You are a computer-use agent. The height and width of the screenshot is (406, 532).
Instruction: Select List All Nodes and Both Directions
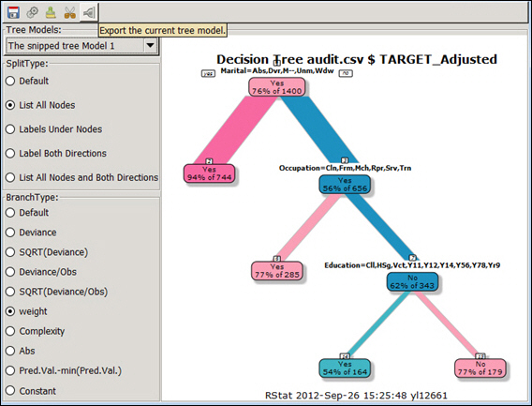81,177
